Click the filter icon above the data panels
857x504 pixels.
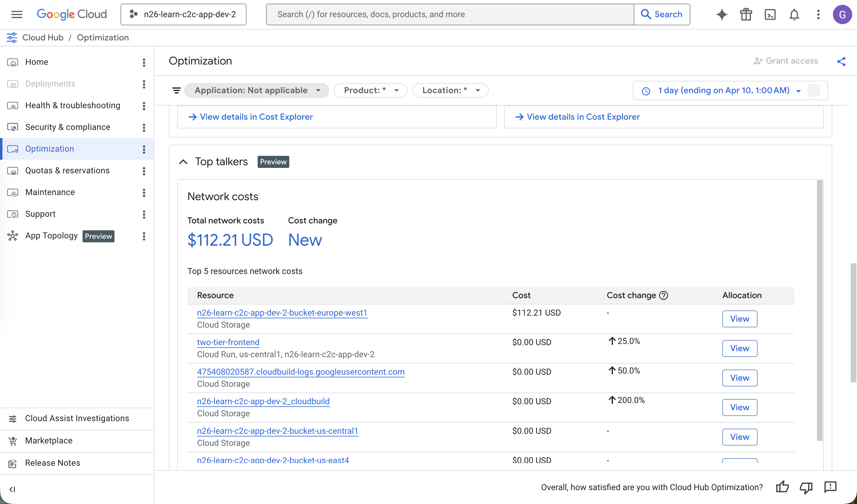point(177,90)
